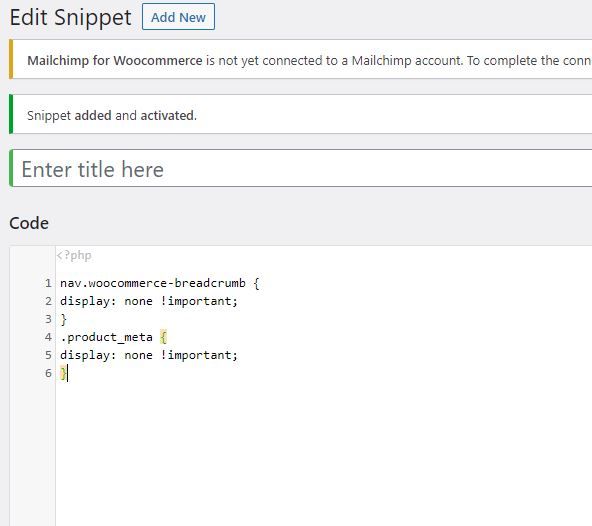Click the .product_meta selector text
Viewport: 592px width, 526px height.
click(x=106, y=337)
